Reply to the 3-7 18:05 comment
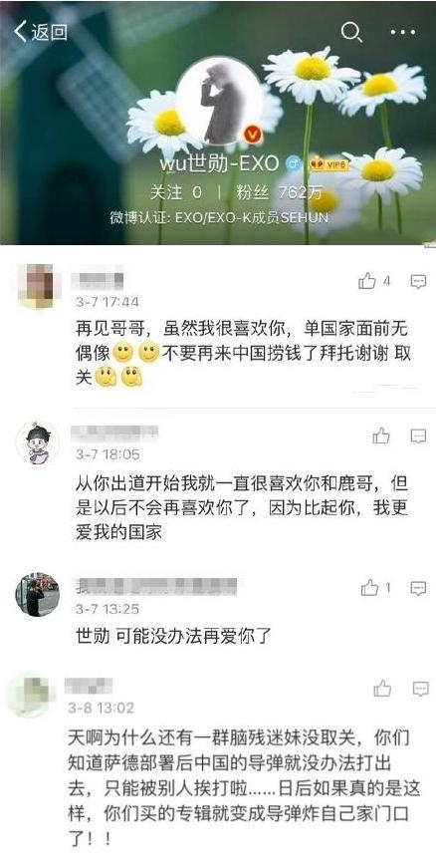436x868 pixels. click(418, 435)
